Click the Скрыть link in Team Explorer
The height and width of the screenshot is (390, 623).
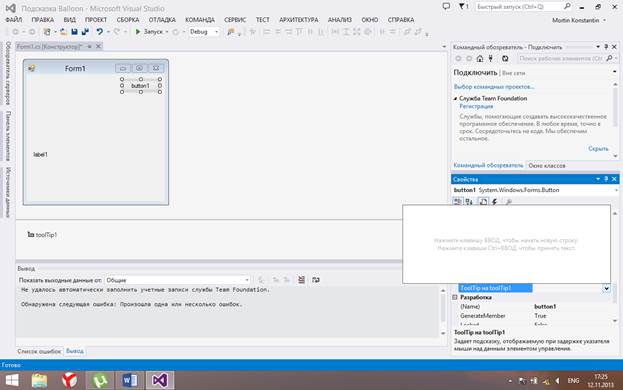598,149
